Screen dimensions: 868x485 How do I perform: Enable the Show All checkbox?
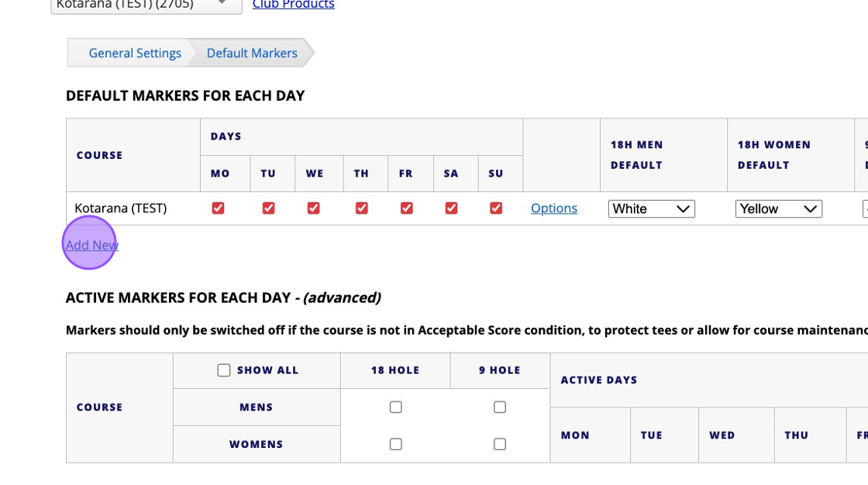(x=224, y=370)
